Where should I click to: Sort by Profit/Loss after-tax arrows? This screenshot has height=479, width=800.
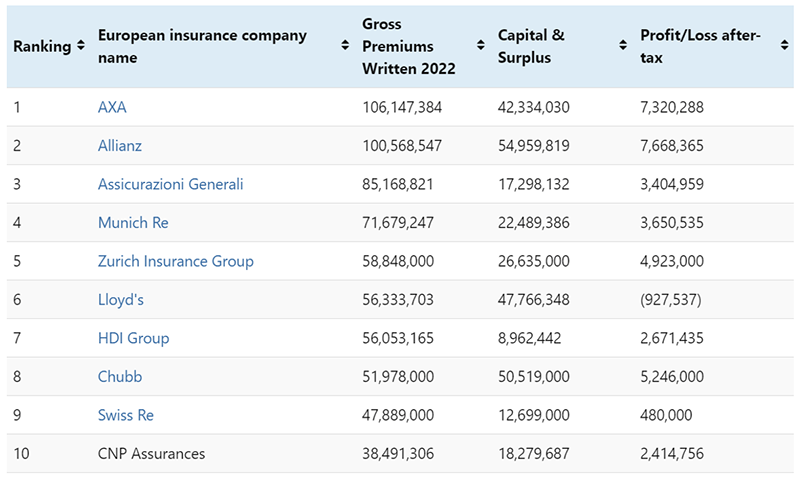pyautogui.click(x=784, y=45)
